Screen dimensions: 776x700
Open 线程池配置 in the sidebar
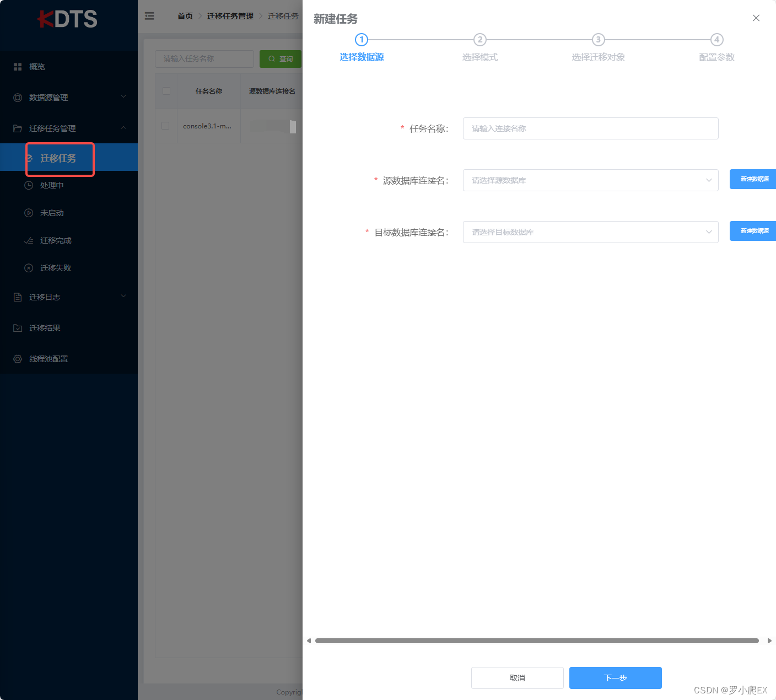(69, 359)
